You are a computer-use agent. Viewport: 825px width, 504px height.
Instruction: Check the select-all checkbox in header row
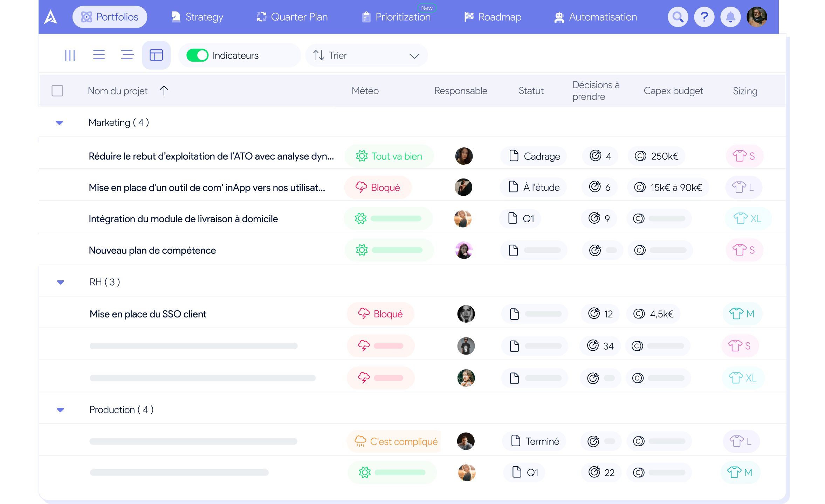pyautogui.click(x=57, y=90)
